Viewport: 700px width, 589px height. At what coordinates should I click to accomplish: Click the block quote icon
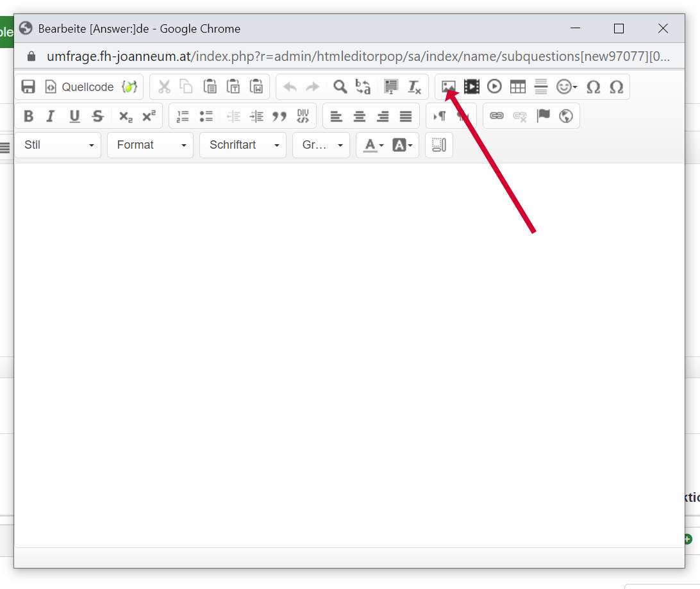[279, 116]
